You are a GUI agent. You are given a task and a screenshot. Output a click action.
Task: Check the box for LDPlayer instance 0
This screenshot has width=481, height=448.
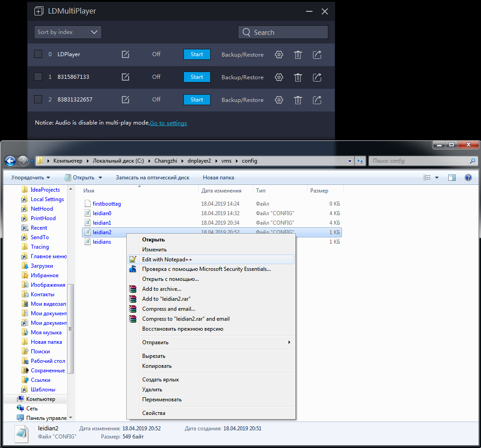click(38, 54)
